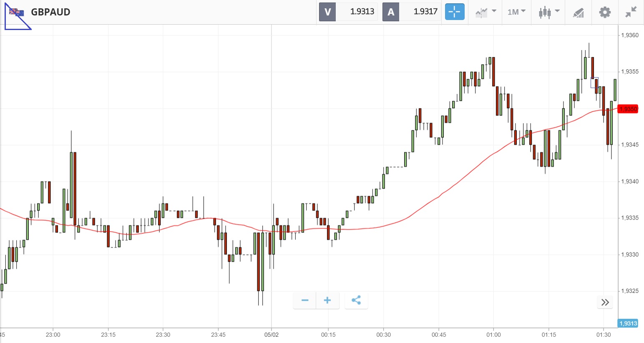Click the buy price 1.9317
Viewport: 644px width, 343px height.
[x=425, y=12]
